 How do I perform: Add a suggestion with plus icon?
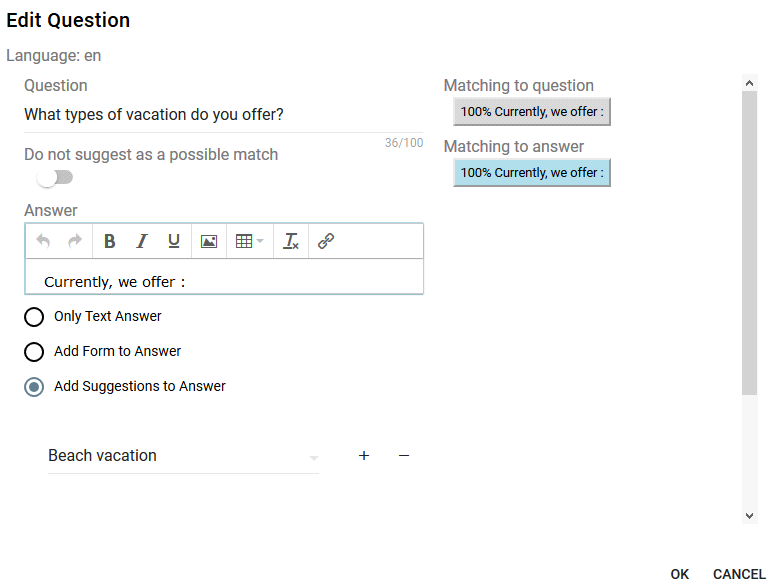tap(364, 456)
